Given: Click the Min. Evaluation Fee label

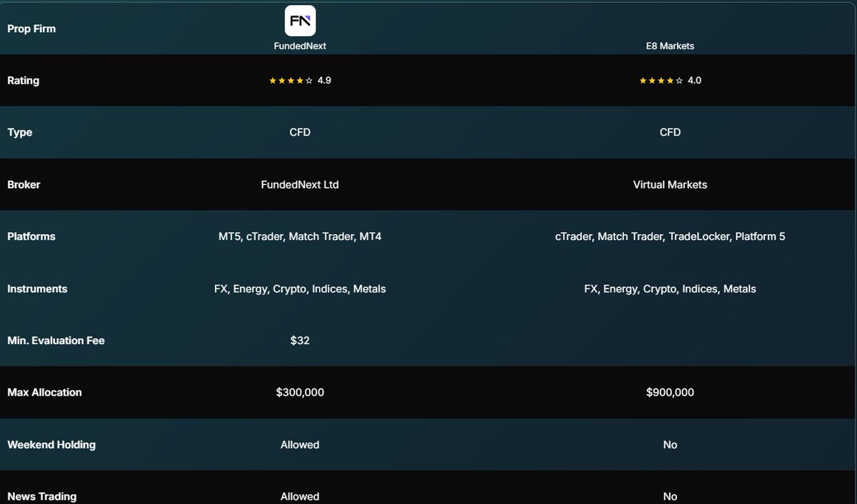Looking at the screenshot, I should [56, 341].
